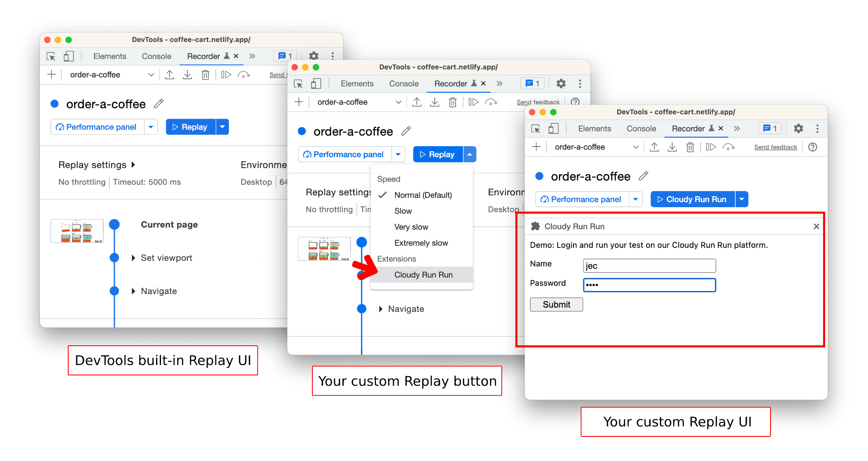The image size is (868, 461).
Task: Select Normal (Default) speed option
Action: pos(422,194)
